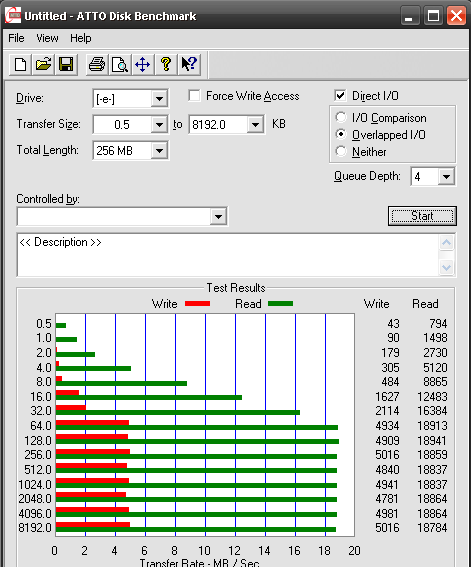Click the write value 4840

(x=387, y=470)
